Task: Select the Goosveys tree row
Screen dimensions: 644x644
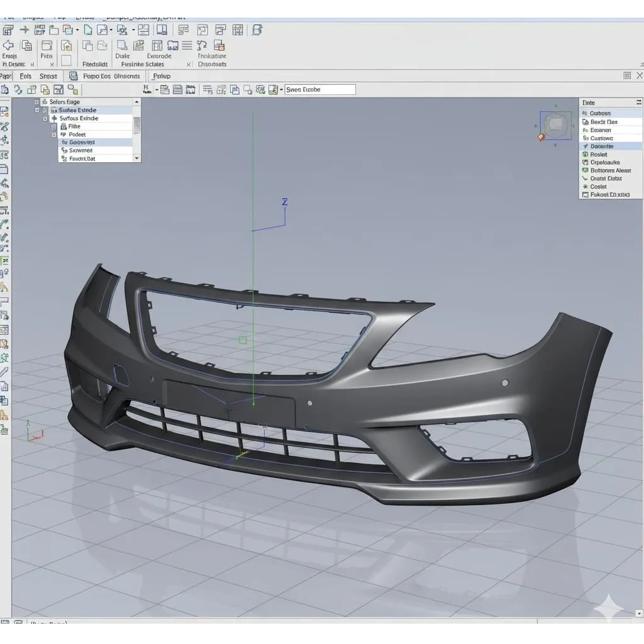Action: tap(96, 142)
